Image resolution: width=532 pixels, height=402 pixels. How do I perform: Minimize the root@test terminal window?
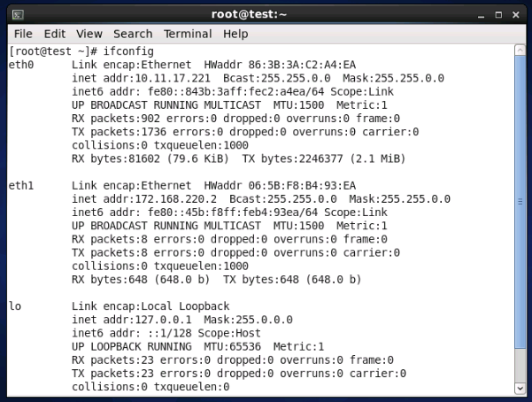coord(481,15)
